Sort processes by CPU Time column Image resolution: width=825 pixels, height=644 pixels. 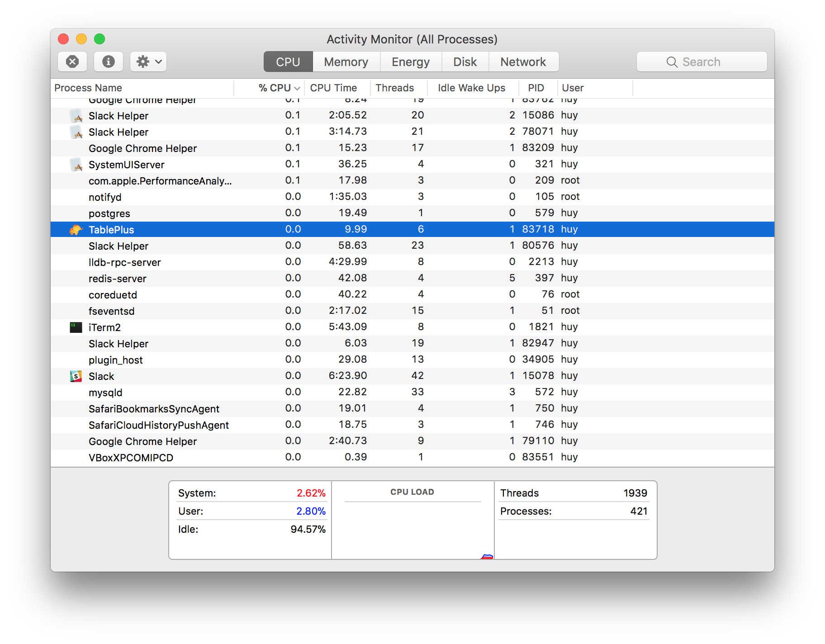(x=334, y=88)
